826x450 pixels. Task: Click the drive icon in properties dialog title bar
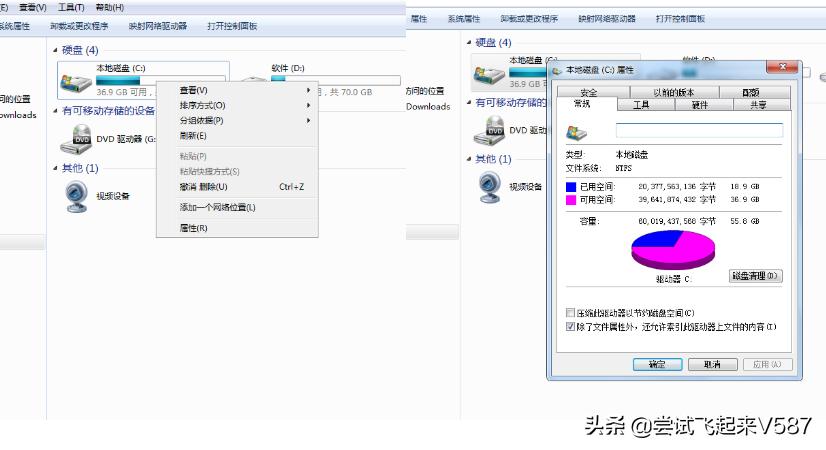[x=557, y=70]
